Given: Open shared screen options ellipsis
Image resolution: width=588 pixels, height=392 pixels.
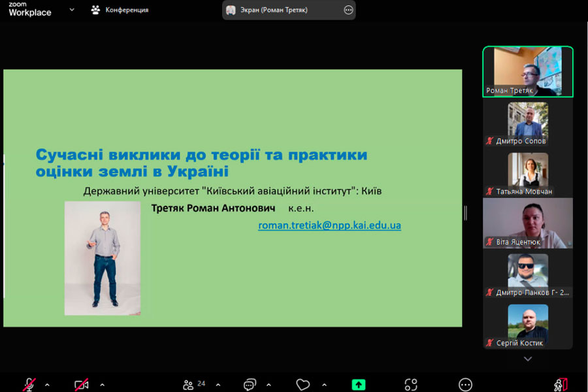Looking at the screenshot, I should point(348,10).
